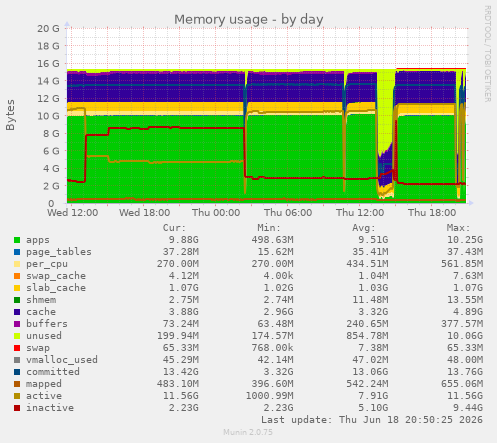Click the 'committed' legend name
The height and width of the screenshot is (443, 497).
pyautogui.click(x=53, y=372)
